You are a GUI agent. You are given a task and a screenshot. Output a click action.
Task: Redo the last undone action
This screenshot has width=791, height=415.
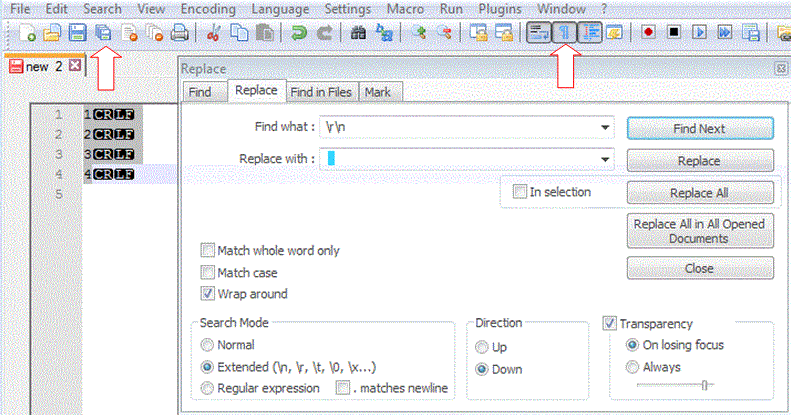tap(324, 33)
